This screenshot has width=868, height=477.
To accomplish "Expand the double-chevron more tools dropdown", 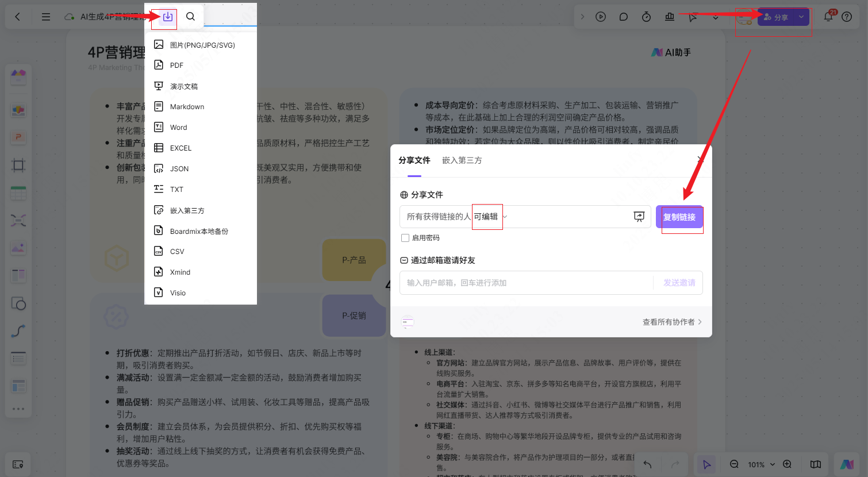I will click(716, 17).
